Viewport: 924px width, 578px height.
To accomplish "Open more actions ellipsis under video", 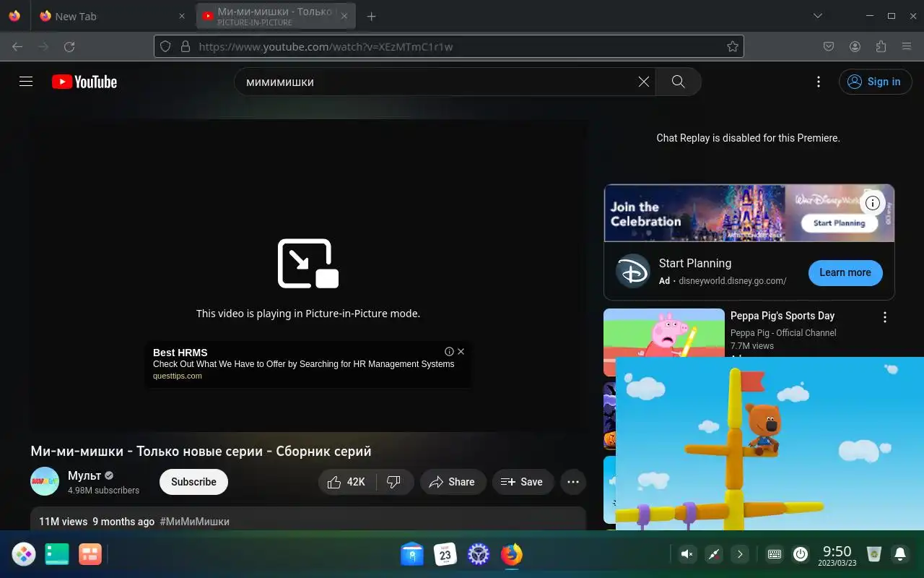I will click(573, 482).
